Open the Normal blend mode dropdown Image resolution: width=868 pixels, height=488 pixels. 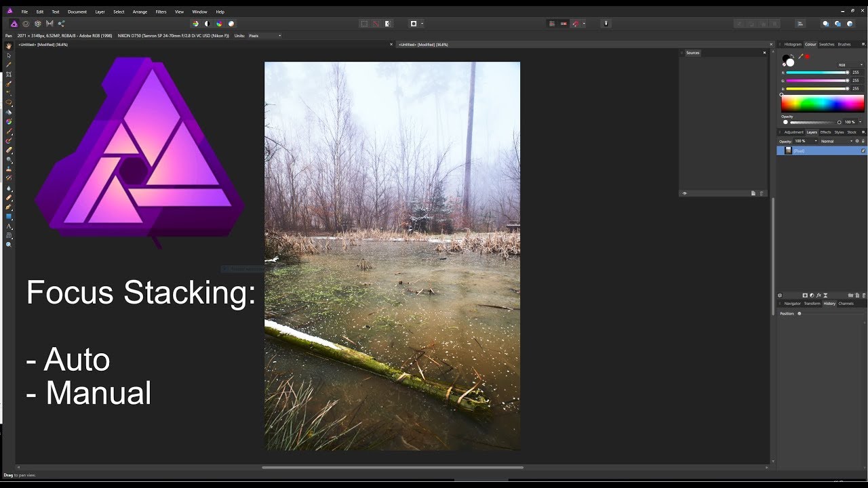click(x=836, y=141)
